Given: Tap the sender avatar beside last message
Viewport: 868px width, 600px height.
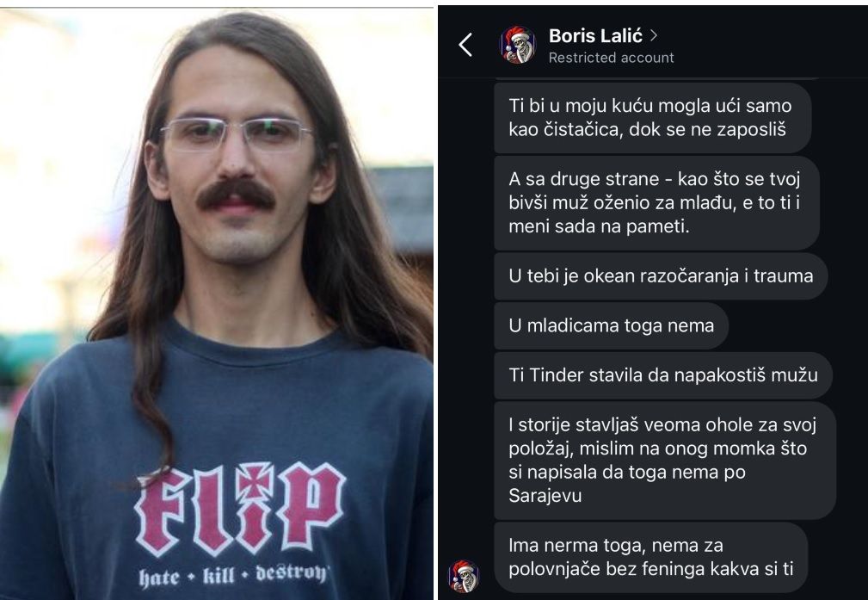Looking at the screenshot, I should pos(464,576).
